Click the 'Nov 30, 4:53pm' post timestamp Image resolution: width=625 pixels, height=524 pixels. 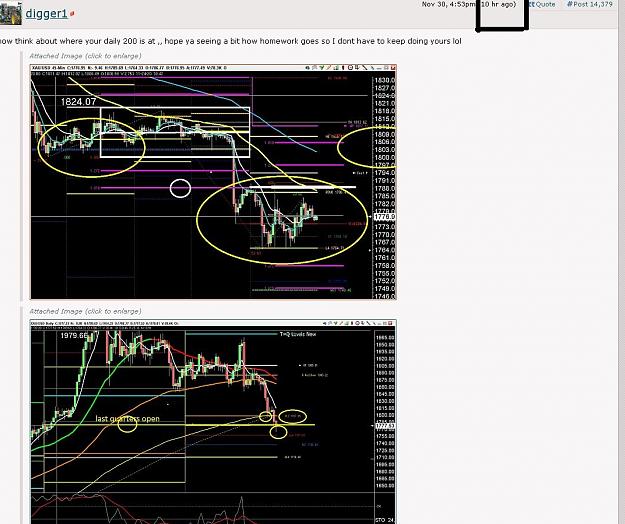450,4
